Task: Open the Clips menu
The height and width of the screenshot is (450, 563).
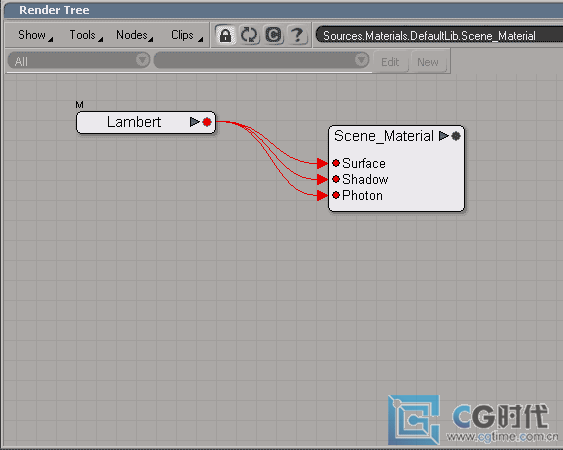Action: pos(186,35)
